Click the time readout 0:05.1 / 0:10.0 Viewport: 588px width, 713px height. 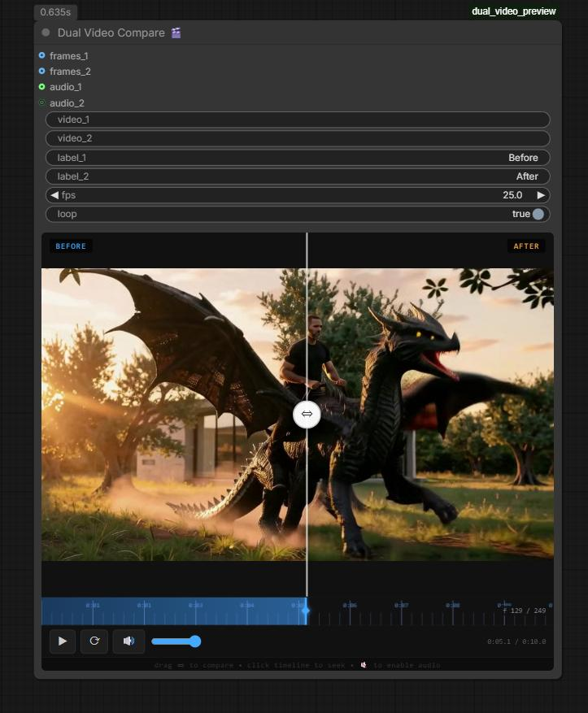[x=516, y=641]
